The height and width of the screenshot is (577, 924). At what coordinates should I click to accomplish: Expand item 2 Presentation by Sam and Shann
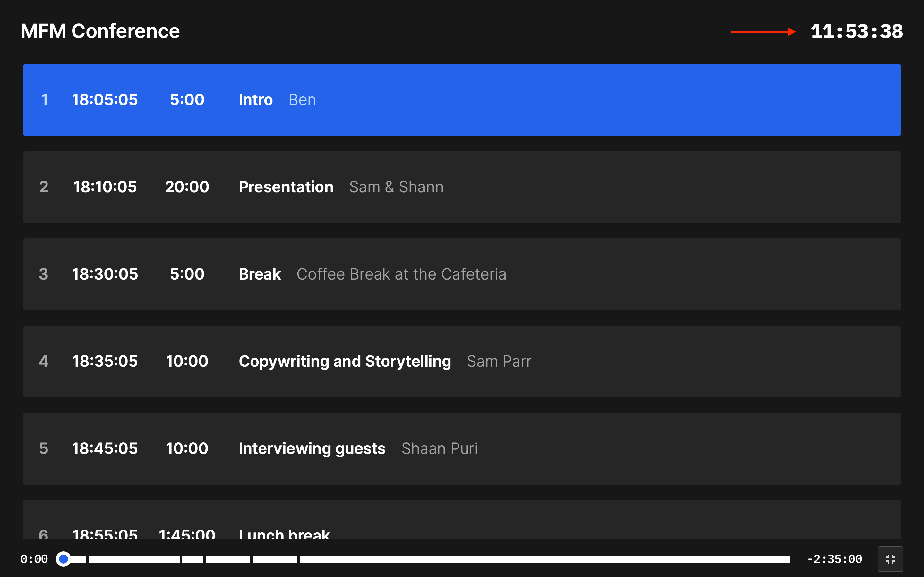(462, 187)
